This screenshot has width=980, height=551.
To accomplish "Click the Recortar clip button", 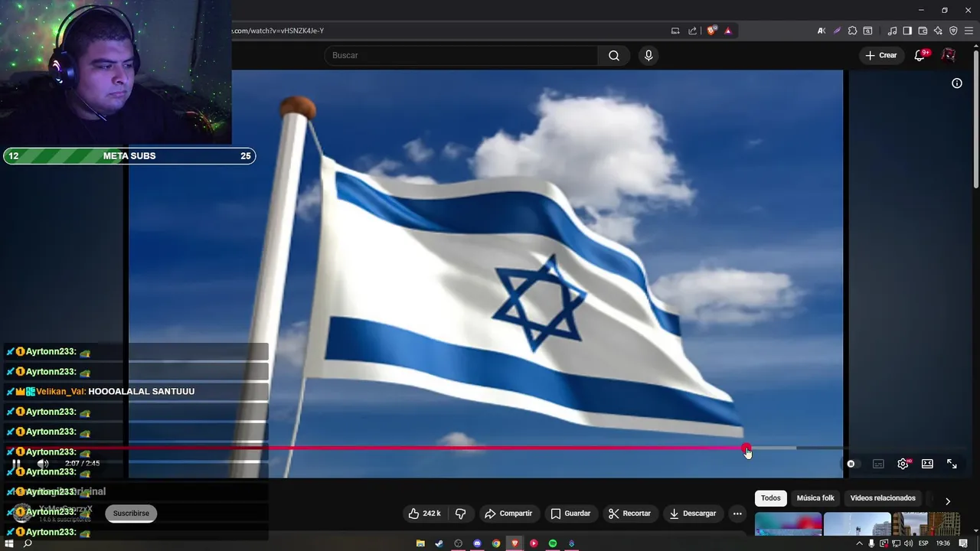I will (x=629, y=514).
